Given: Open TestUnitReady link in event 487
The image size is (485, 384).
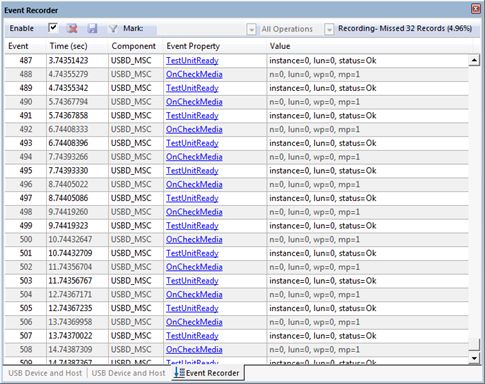Looking at the screenshot, I should click(x=192, y=61).
